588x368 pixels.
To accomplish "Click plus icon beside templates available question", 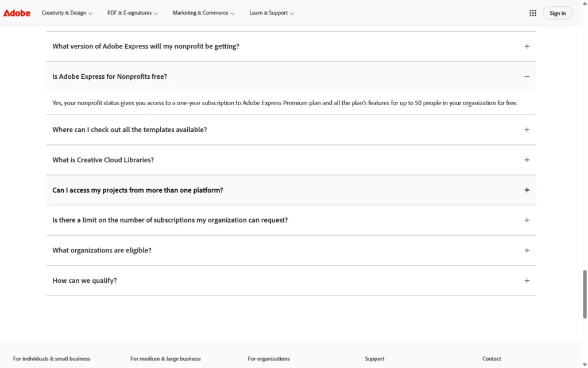I will pos(527,129).
